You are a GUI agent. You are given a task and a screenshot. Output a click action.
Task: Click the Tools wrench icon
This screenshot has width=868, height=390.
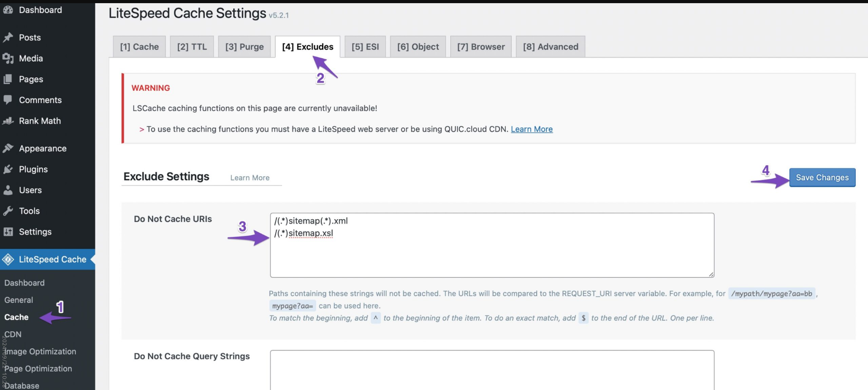8,211
